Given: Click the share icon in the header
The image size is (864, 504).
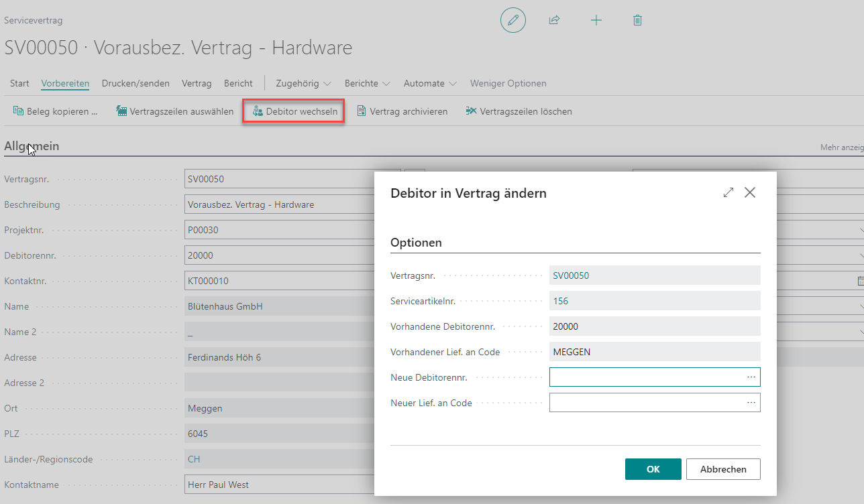Looking at the screenshot, I should [x=554, y=20].
